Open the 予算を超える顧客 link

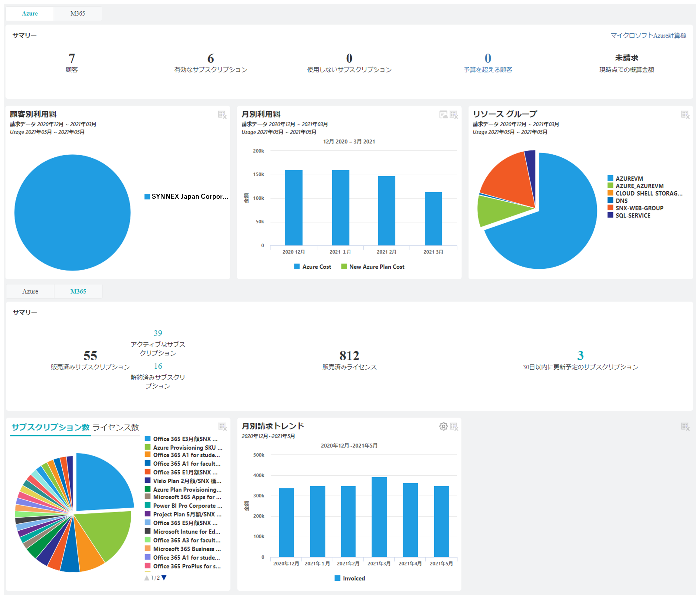[x=488, y=70]
